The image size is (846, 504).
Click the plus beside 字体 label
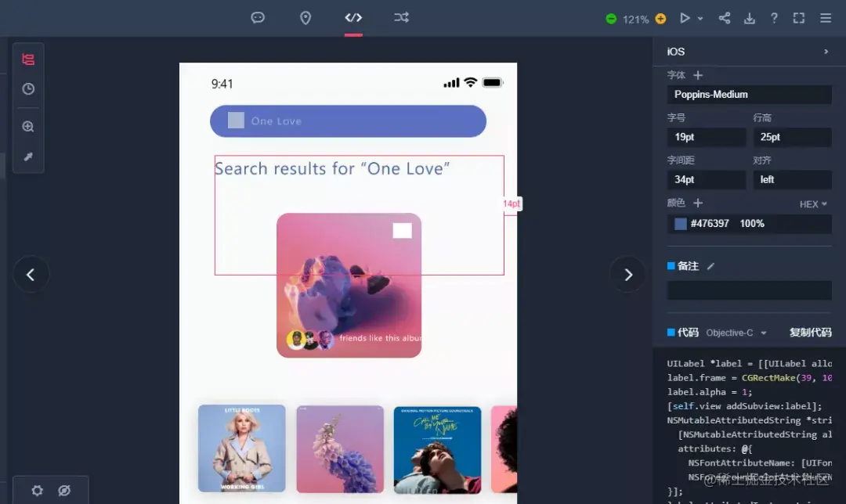pyautogui.click(x=698, y=75)
